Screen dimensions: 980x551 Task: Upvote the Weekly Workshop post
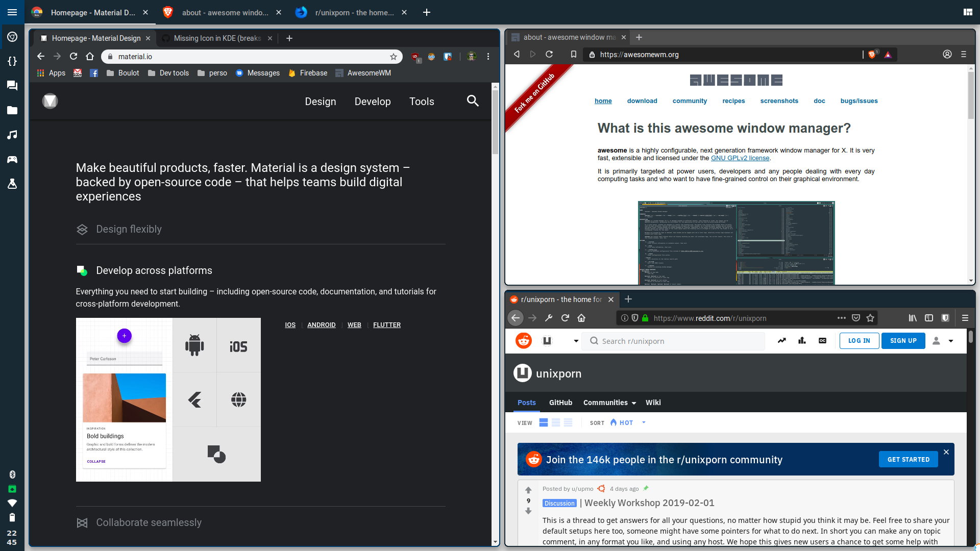click(x=528, y=490)
